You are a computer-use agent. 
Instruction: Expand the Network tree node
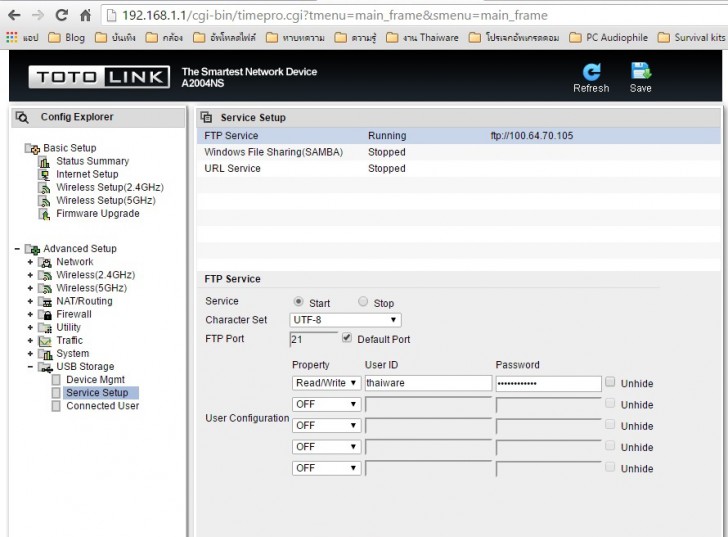click(x=30, y=262)
